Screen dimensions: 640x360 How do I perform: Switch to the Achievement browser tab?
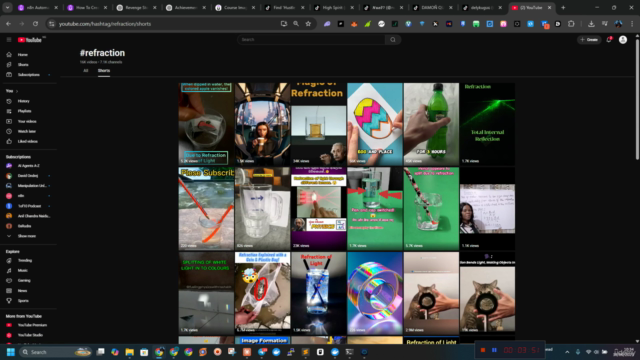186,7
